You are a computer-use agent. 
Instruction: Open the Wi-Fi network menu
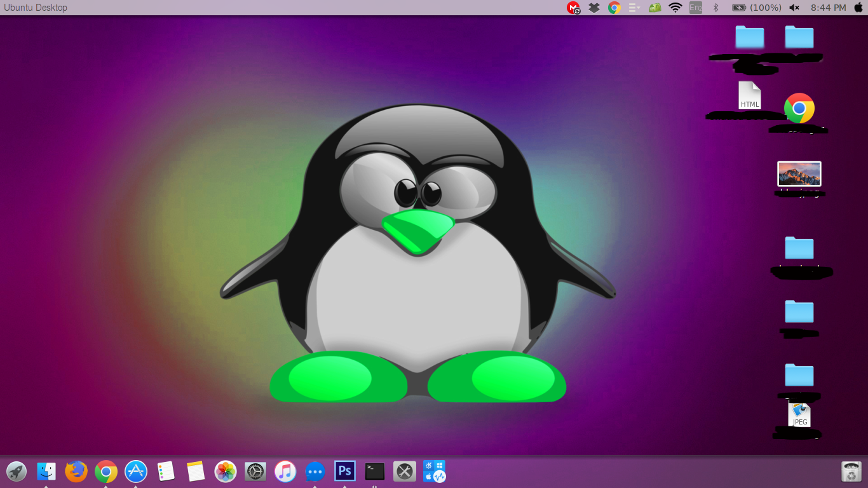(x=675, y=8)
